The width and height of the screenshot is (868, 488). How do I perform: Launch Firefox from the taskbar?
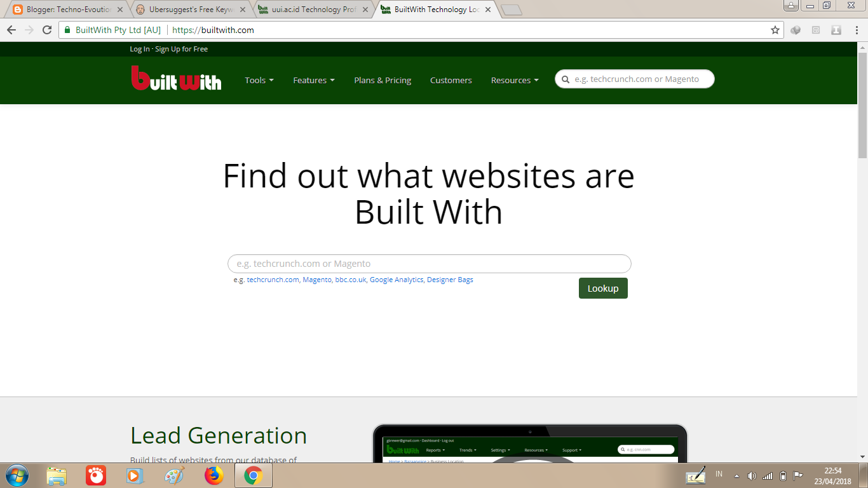(x=215, y=475)
